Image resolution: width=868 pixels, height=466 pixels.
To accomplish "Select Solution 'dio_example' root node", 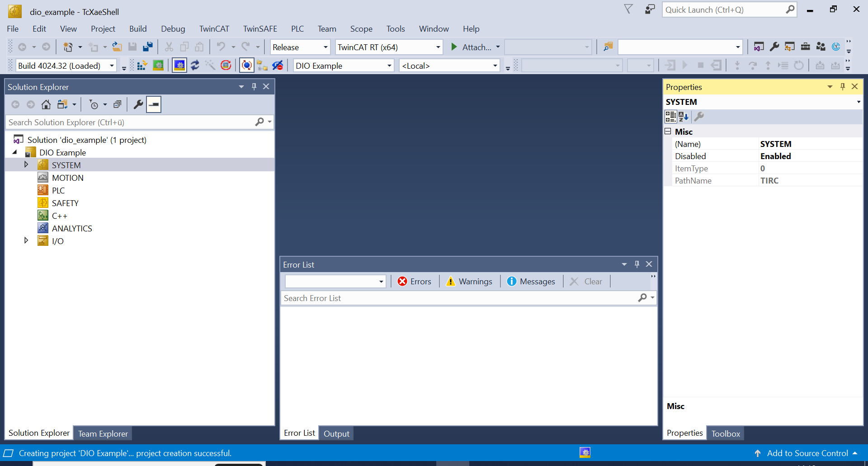I will pos(87,140).
